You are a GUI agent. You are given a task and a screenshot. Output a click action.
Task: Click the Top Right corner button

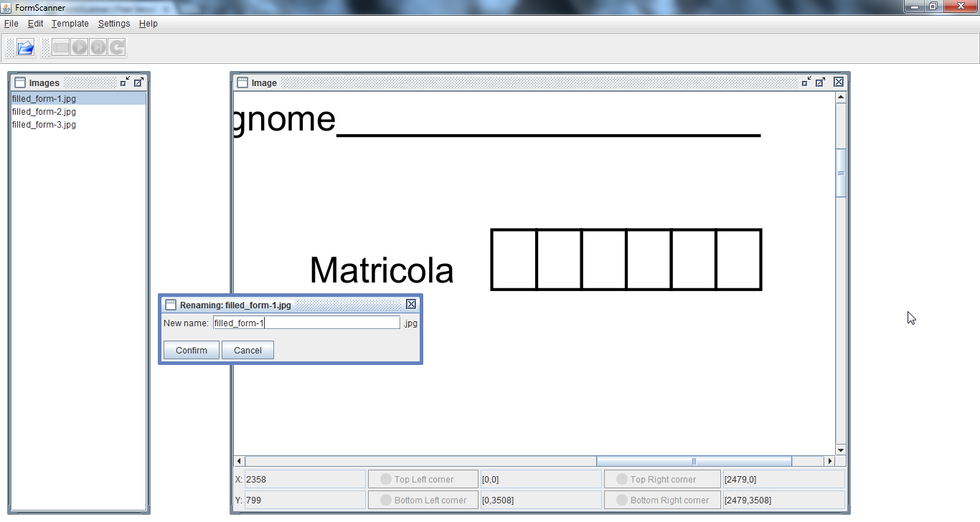662,480
